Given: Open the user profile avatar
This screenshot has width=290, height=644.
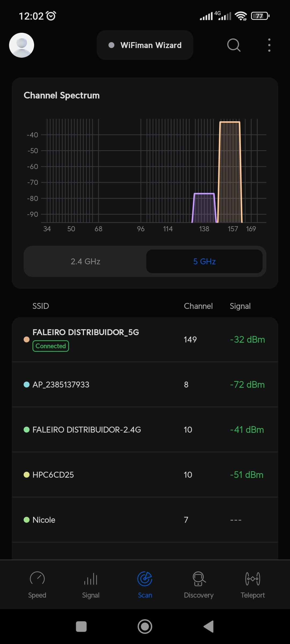Looking at the screenshot, I should point(21,45).
